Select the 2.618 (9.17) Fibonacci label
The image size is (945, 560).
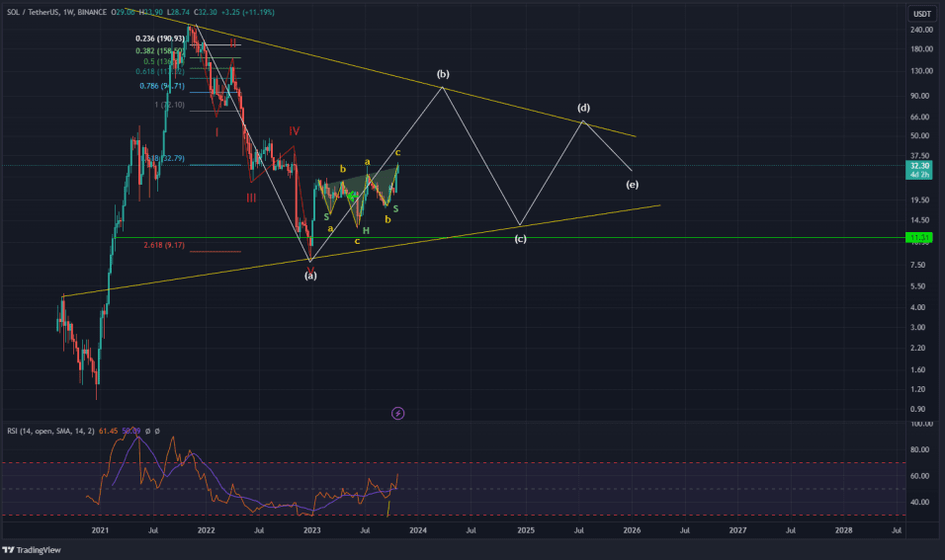[x=164, y=245]
